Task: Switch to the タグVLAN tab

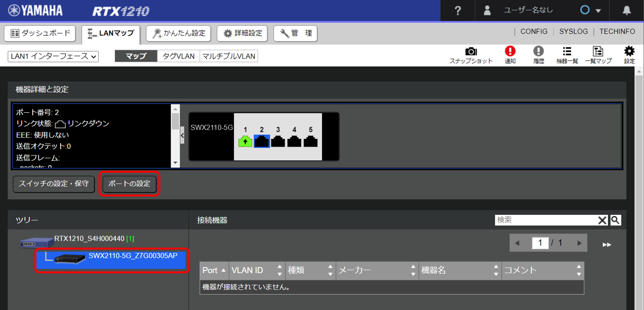Action: pos(178,56)
